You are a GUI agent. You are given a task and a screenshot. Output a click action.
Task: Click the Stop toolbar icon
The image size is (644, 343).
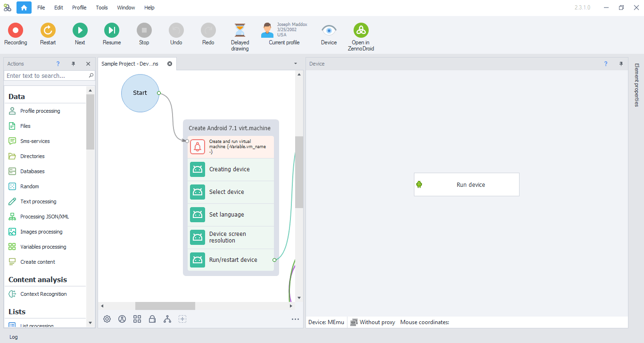[x=144, y=31]
